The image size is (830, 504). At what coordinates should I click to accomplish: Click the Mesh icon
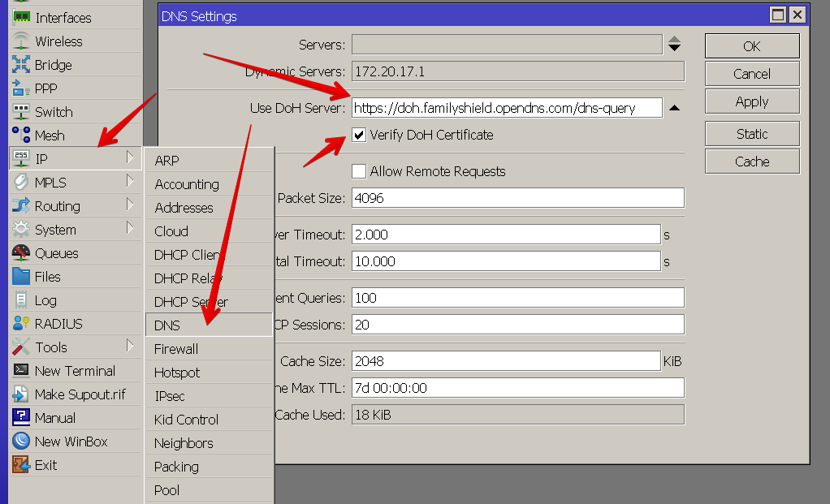21,136
